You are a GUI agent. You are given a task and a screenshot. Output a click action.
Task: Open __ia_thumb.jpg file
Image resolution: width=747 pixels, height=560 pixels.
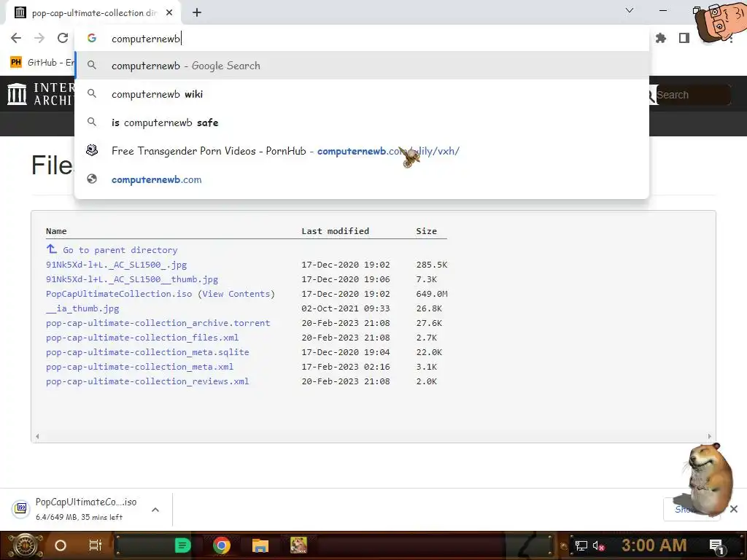point(82,308)
